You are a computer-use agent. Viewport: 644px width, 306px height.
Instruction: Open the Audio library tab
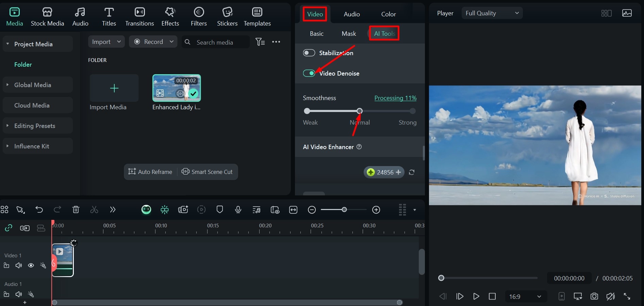pos(80,17)
